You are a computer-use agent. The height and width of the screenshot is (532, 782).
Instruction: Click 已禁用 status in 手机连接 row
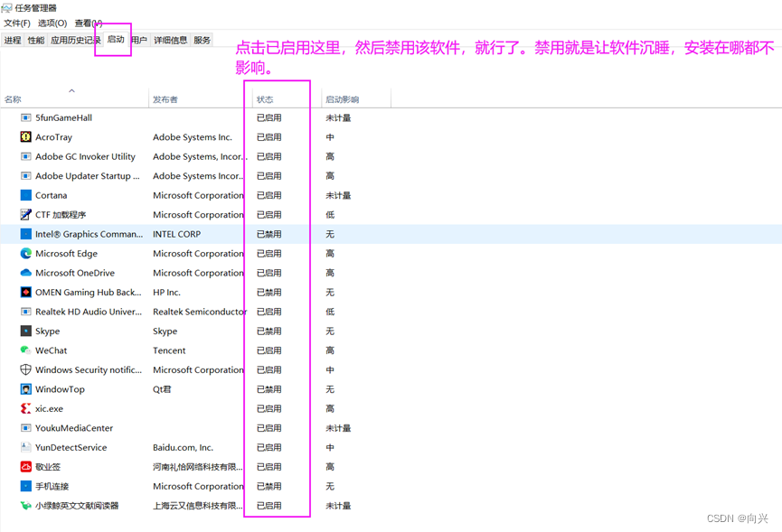tap(269, 486)
